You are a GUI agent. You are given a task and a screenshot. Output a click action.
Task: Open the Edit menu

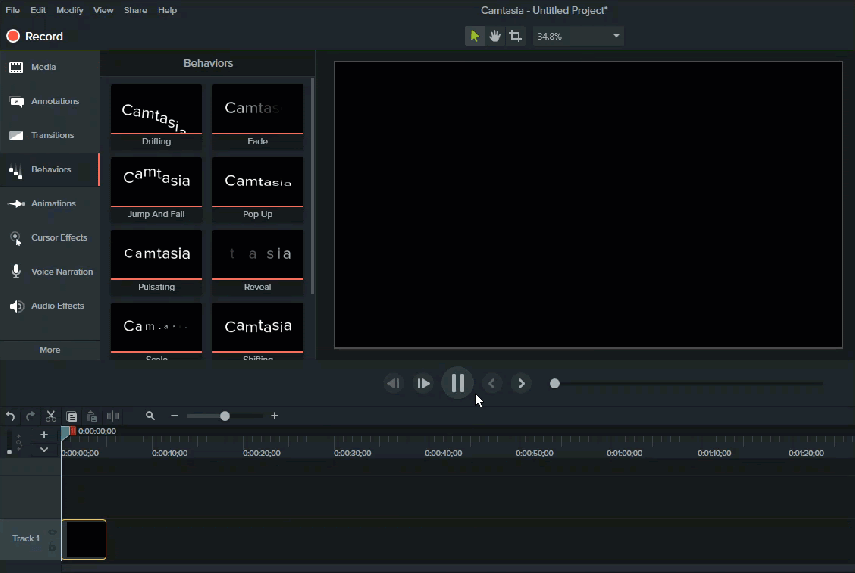(38, 10)
